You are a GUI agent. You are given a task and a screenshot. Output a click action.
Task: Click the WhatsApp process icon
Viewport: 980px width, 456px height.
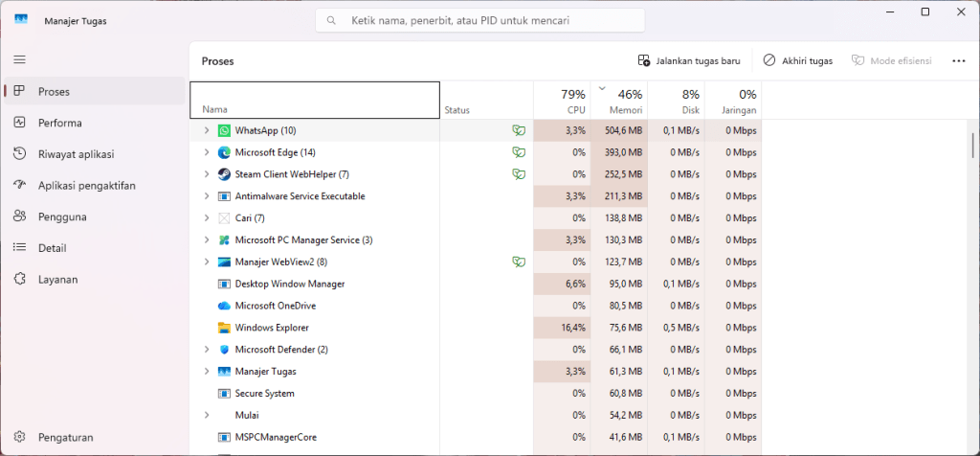click(224, 130)
